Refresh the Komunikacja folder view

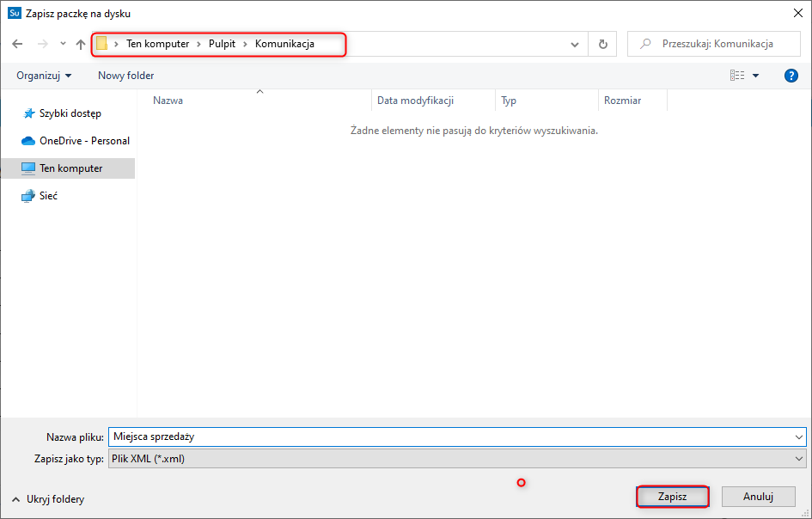click(x=603, y=44)
